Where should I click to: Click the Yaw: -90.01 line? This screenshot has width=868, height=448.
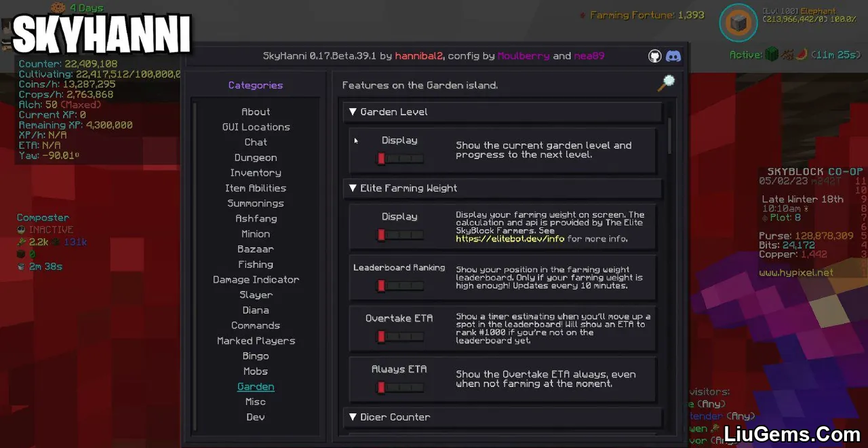tap(49, 156)
